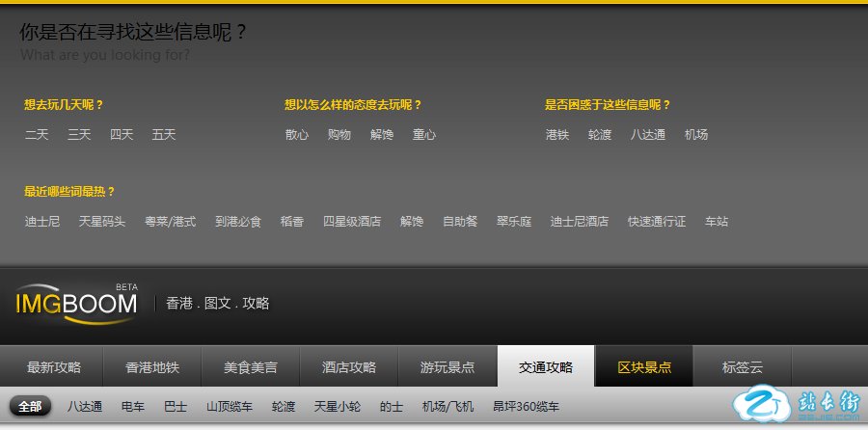
Task: Open the 迪士尼 hot keyword
Action: point(42,222)
